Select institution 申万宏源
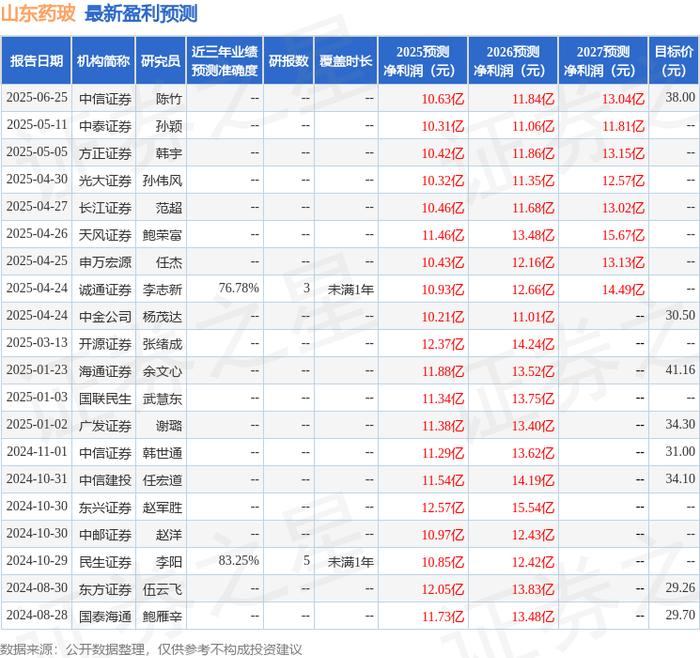Image resolution: width=700 pixels, height=658 pixels. point(105,262)
